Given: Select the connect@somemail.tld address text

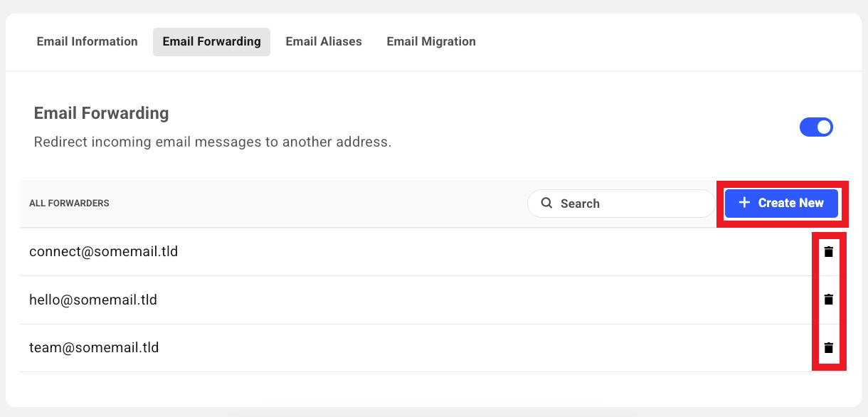Looking at the screenshot, I should coord(103,251).
